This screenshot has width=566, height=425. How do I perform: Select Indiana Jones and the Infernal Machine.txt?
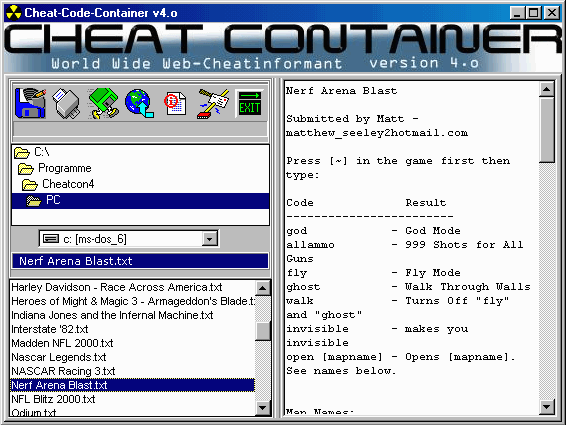tap(132, 315)
